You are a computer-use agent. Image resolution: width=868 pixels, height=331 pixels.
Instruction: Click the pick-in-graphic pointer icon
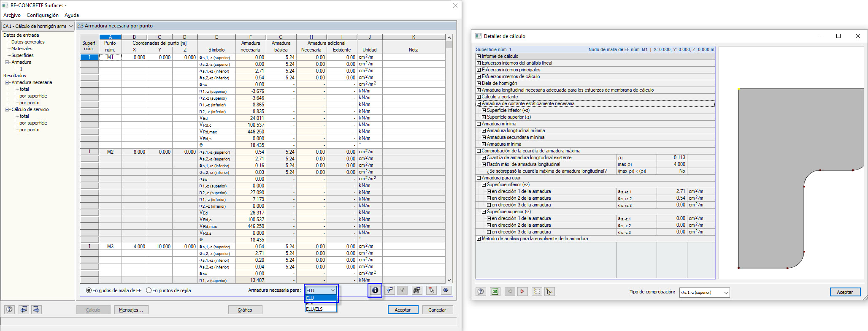(431, 290)
